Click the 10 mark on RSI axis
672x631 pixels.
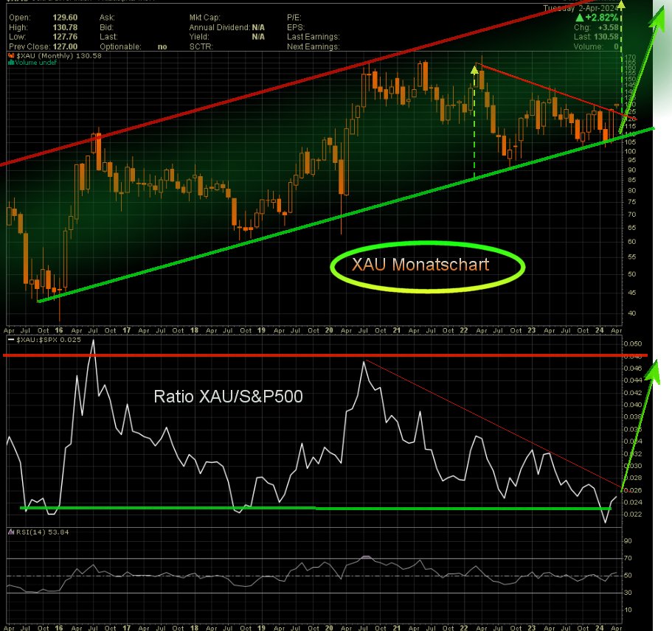point(628,610)
